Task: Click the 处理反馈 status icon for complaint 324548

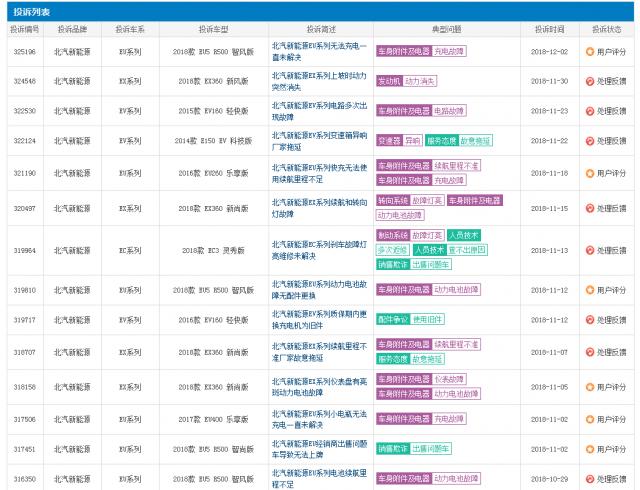Action: (589, 81)
